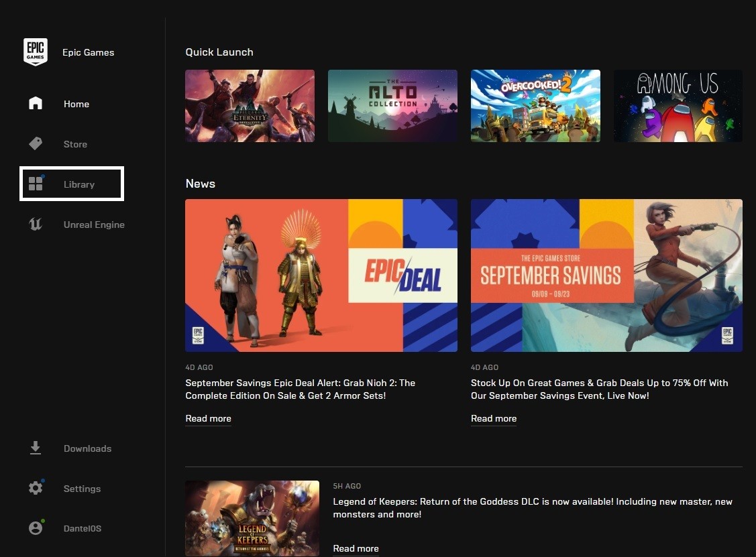Open September Savings event Read more link
Screen dimensions: 756x557
(x=494, y=418)
